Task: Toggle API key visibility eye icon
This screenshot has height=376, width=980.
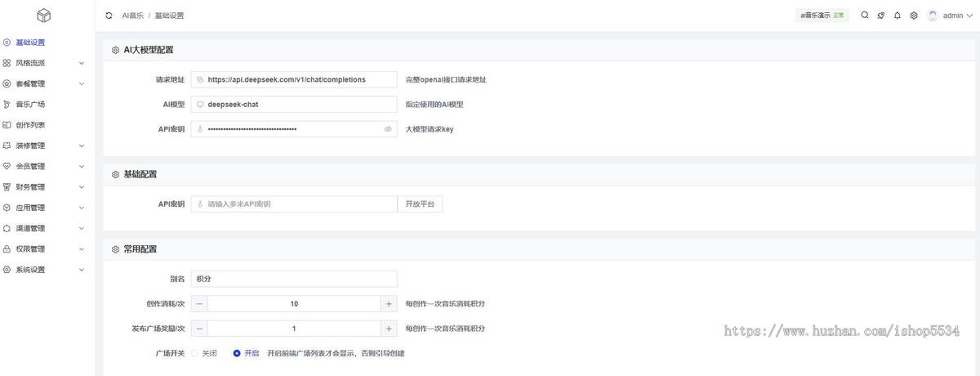Action: 388,129
